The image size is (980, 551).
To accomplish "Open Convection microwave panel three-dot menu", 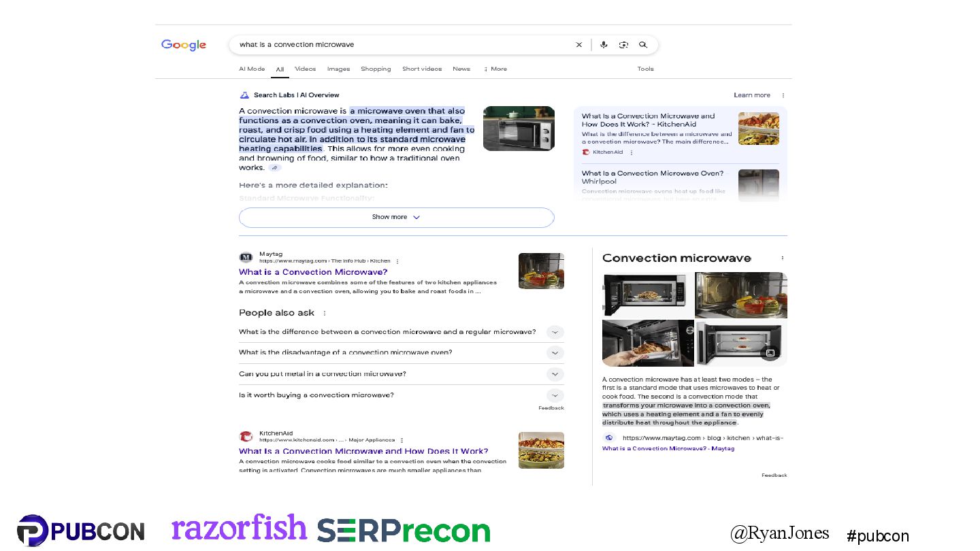I will click(x=783, y=258).
